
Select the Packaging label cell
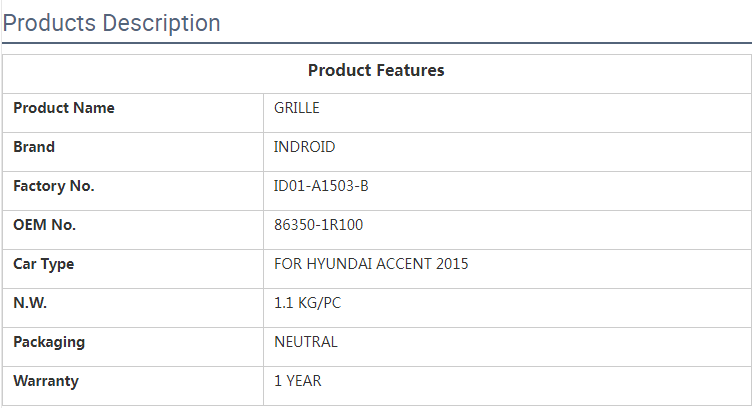click(49, 342)
